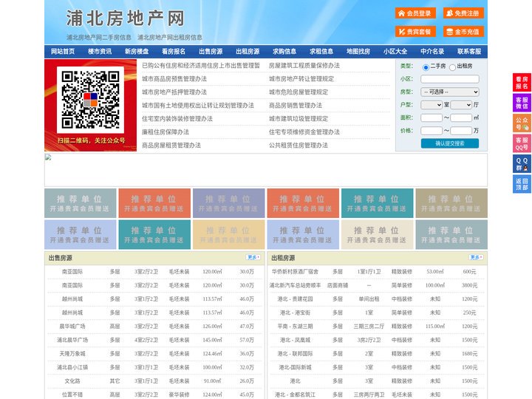
Task: Open the 中介名录 nav item
Action: pos(432,52)
